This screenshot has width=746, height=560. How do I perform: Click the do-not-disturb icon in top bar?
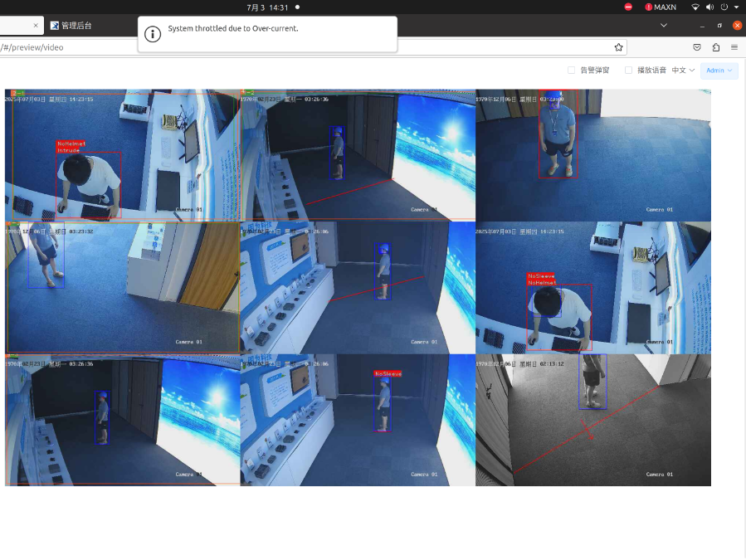tap(628, 7)
